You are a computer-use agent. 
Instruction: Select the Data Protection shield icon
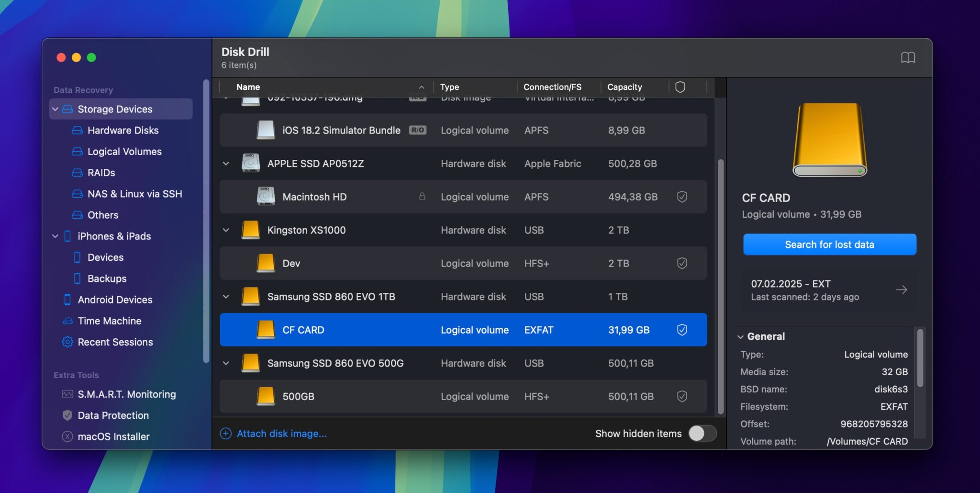tap(67, 415)
